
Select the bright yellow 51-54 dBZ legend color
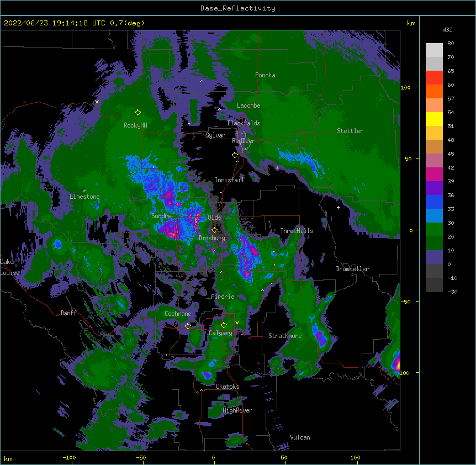pyautogui.click(x=434, y=119)
